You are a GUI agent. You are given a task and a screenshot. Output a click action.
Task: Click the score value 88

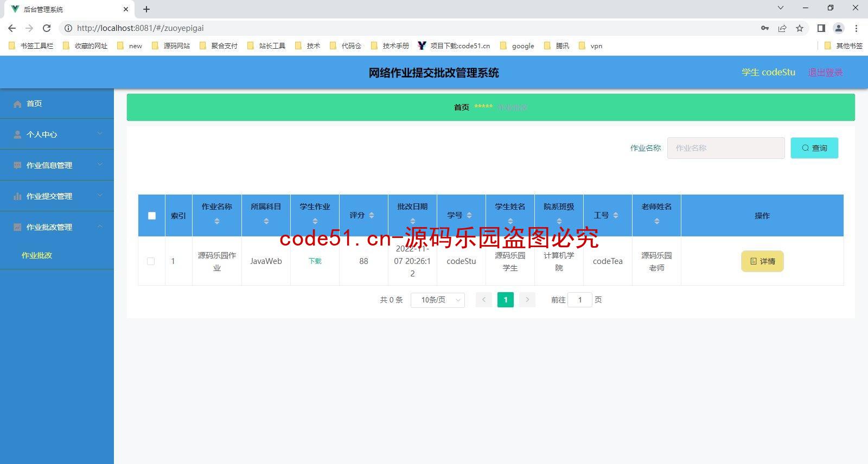[363, 261]
